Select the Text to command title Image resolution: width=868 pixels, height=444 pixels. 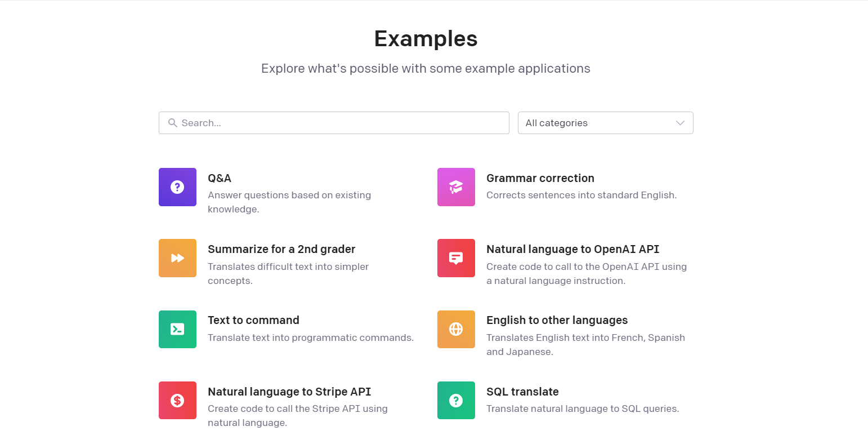coord(253,320)
